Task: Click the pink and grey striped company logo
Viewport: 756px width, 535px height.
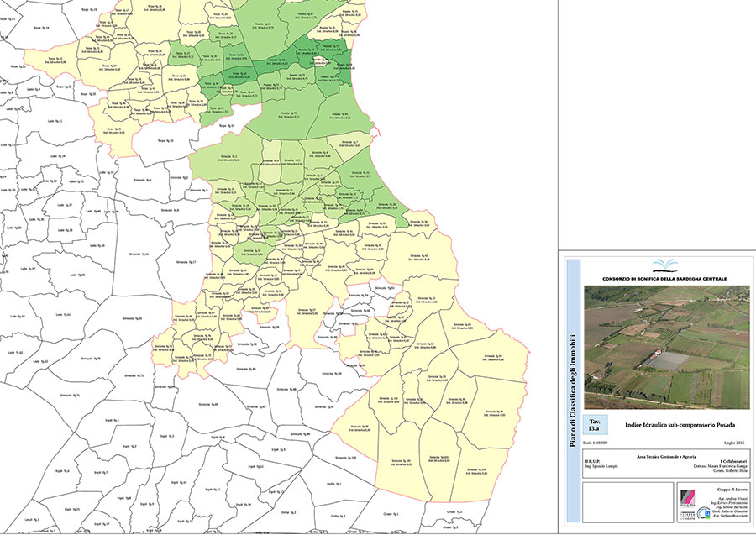Action: [x=687, y=497]
